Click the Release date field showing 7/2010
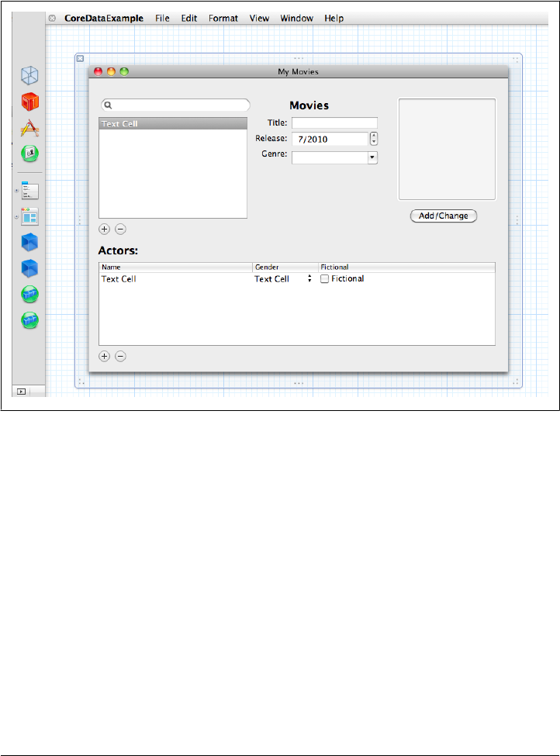Viewport: 560px width, 756px height. pos(330,139)
